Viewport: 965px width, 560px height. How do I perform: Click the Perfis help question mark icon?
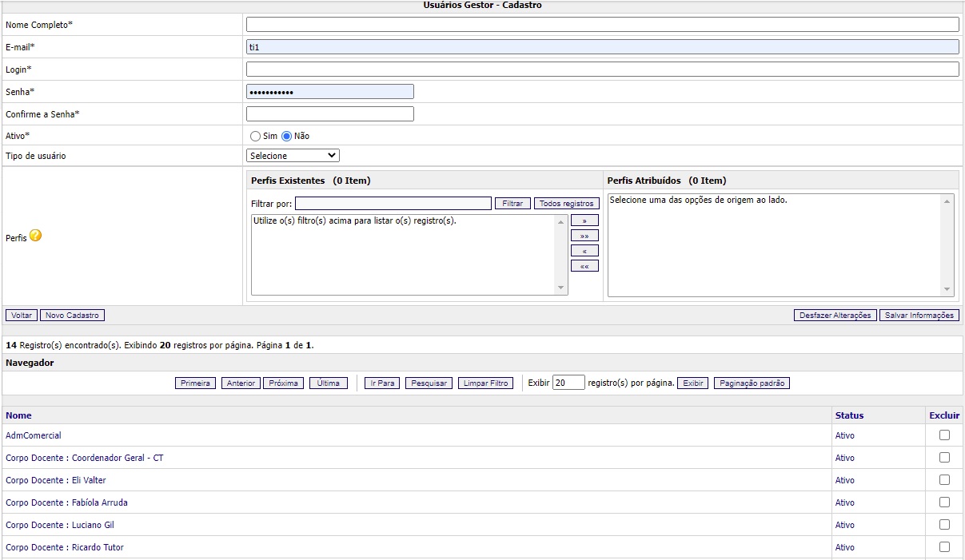[35, 236]
